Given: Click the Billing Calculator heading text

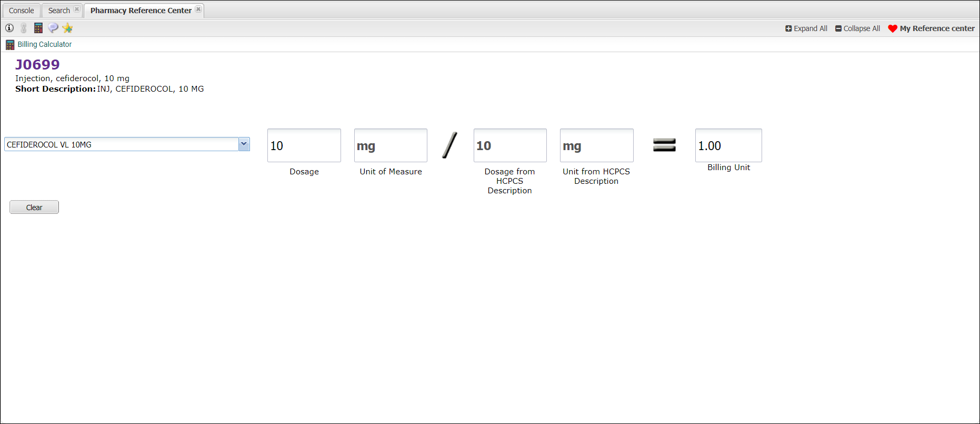Looking at the screenshot, I should pos(45,44).
